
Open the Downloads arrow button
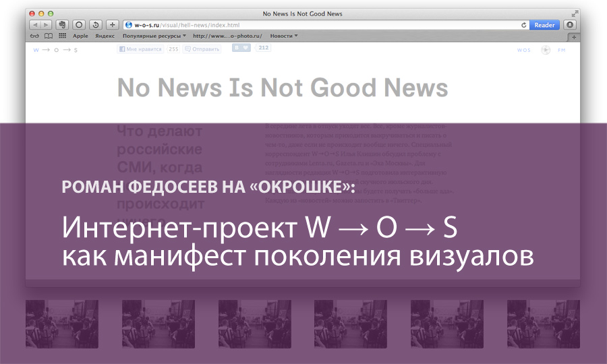tap(569, 25)
